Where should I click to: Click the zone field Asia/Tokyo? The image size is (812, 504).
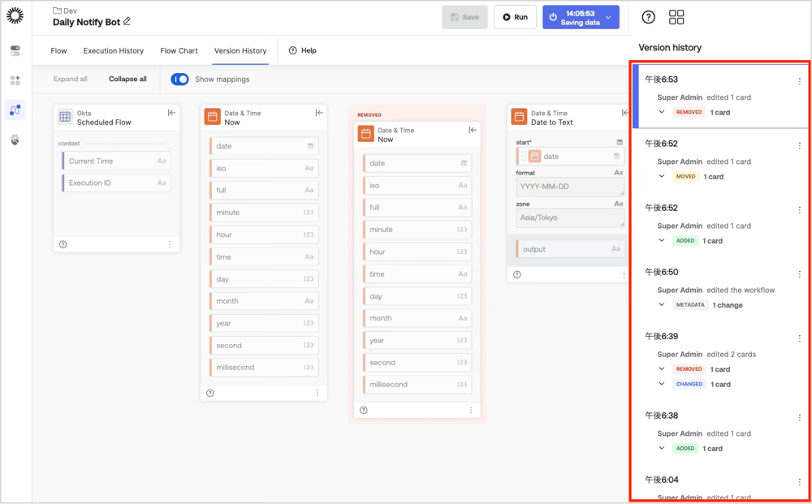570,218
